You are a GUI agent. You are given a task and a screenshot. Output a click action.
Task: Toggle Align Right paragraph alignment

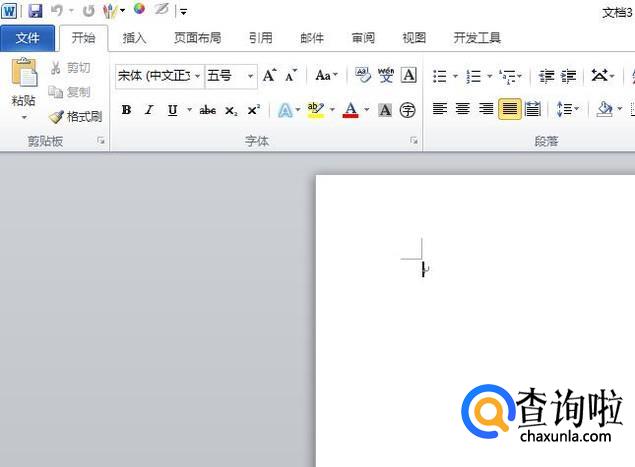click(x=486, y=109)
